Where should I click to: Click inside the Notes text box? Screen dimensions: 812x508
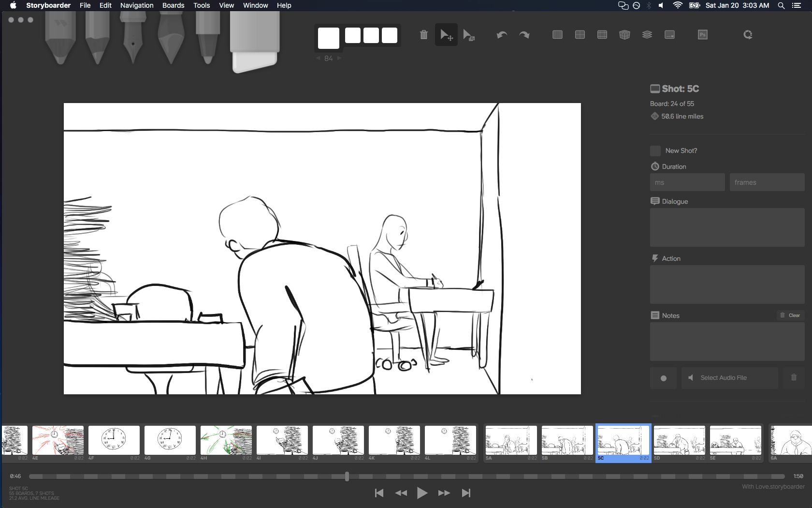(x=727, y=342)
